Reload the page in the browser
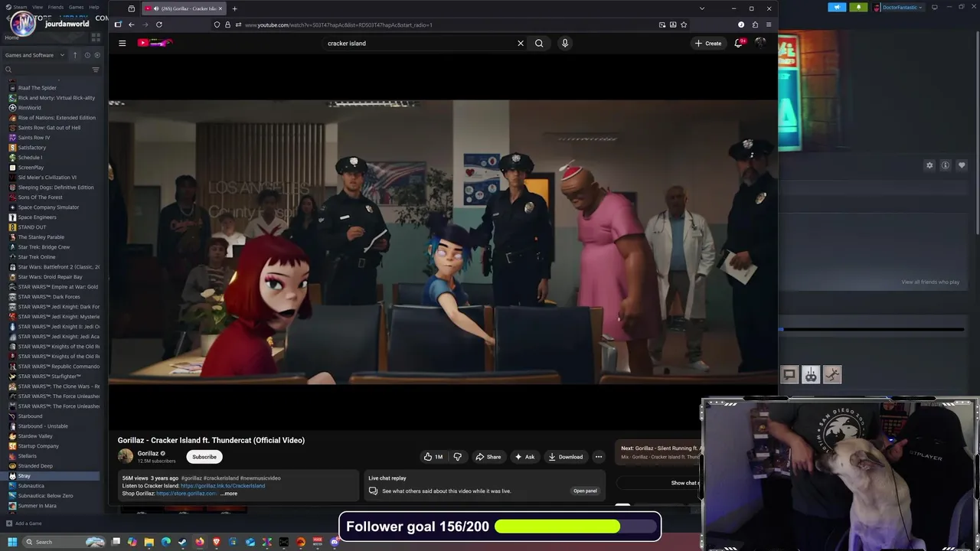Image resolution: width=980 pixels, height=551 pixels. tap(158, 24)
